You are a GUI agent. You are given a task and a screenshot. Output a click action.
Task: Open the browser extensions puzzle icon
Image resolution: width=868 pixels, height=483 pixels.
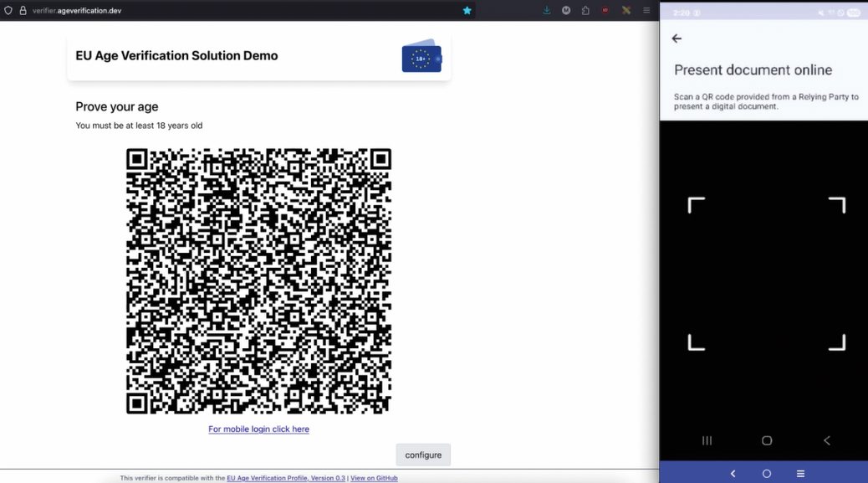pos(585,11)
